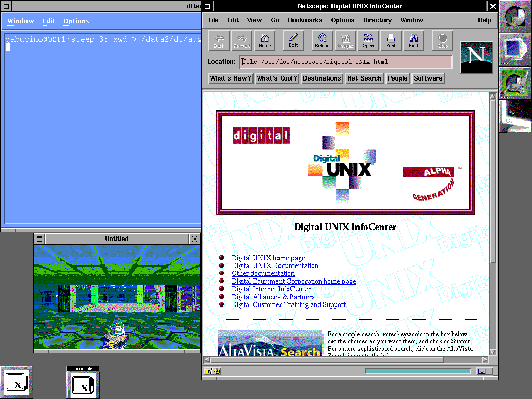The image size is (532, 399).
Task: Click the horizontal scroll-left arrow in Netscape
Action: [x=207, y=360]
